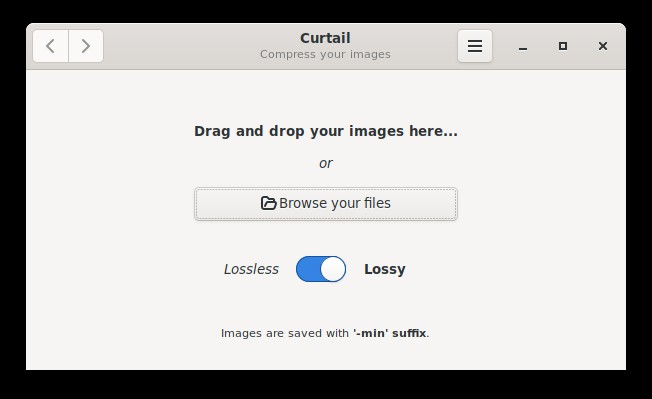
Task: Click the blue track of the Lossy switch
Action: click(308, 269)
